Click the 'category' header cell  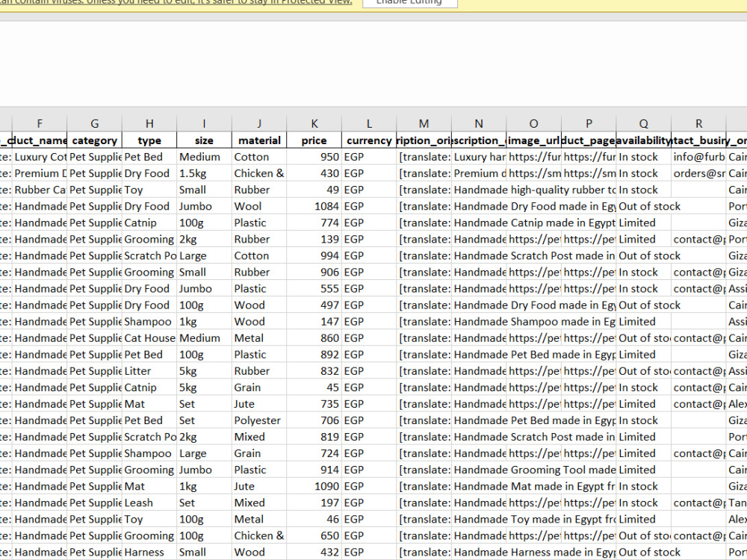pos(94,140)
